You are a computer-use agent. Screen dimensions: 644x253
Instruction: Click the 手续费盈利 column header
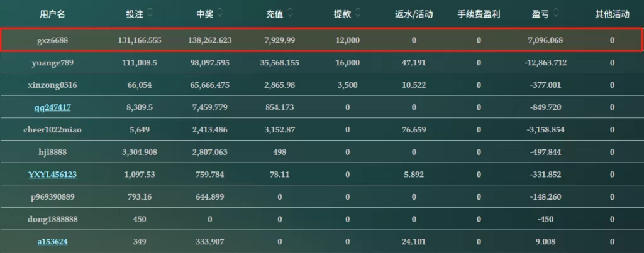[x=479, y=13]
